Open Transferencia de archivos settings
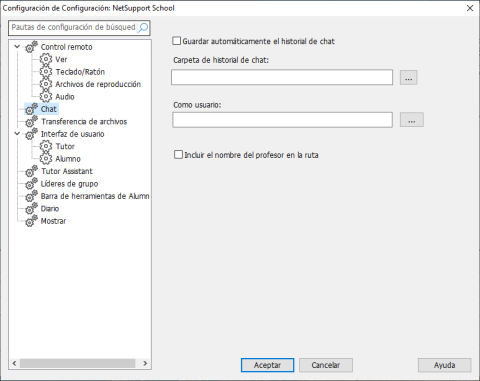Screen dimensions: 480x381 tap(84, 121)
